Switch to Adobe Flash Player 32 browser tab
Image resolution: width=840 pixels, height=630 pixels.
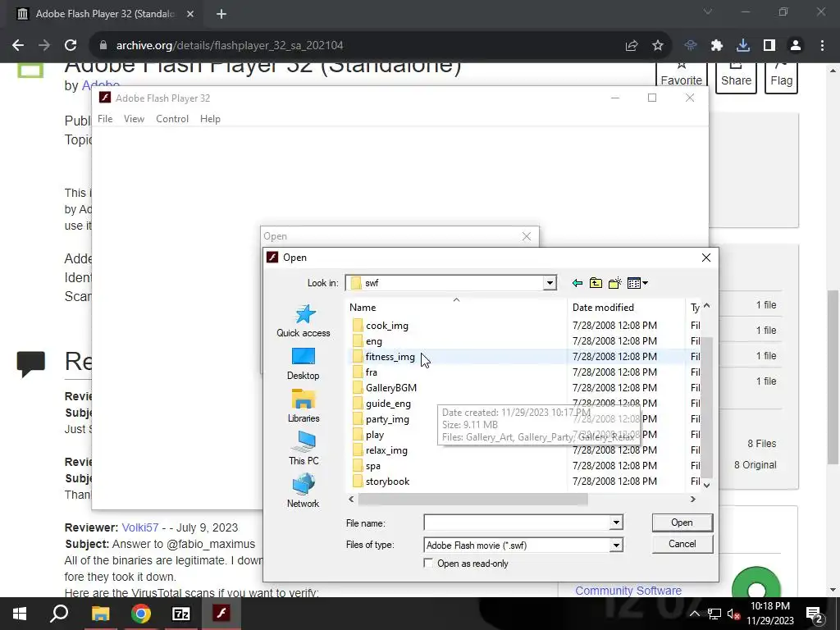104,14
